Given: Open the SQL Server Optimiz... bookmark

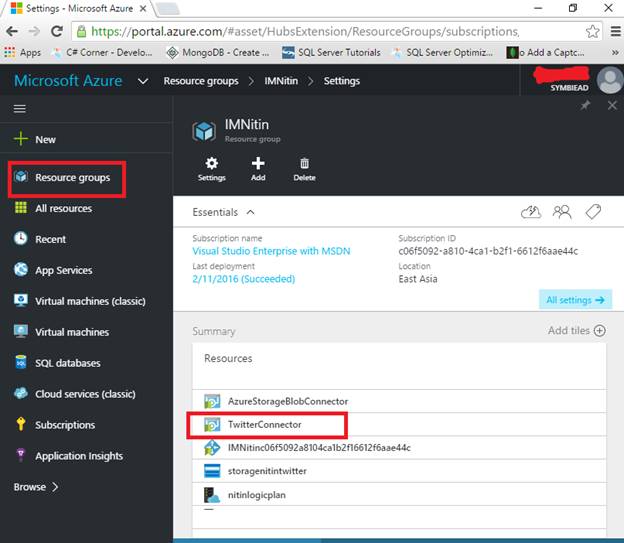Looking at the screenshot, I should [443, 52].
